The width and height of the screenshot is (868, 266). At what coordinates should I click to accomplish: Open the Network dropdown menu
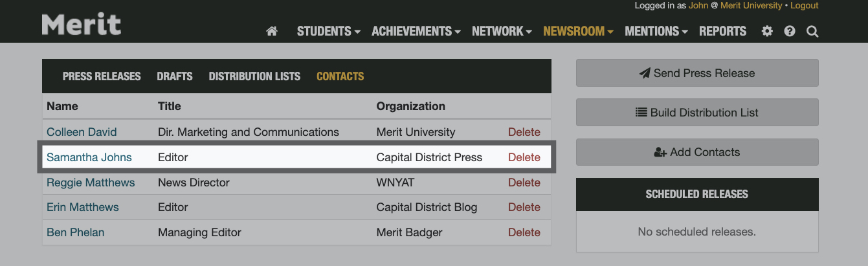[502, 31]
